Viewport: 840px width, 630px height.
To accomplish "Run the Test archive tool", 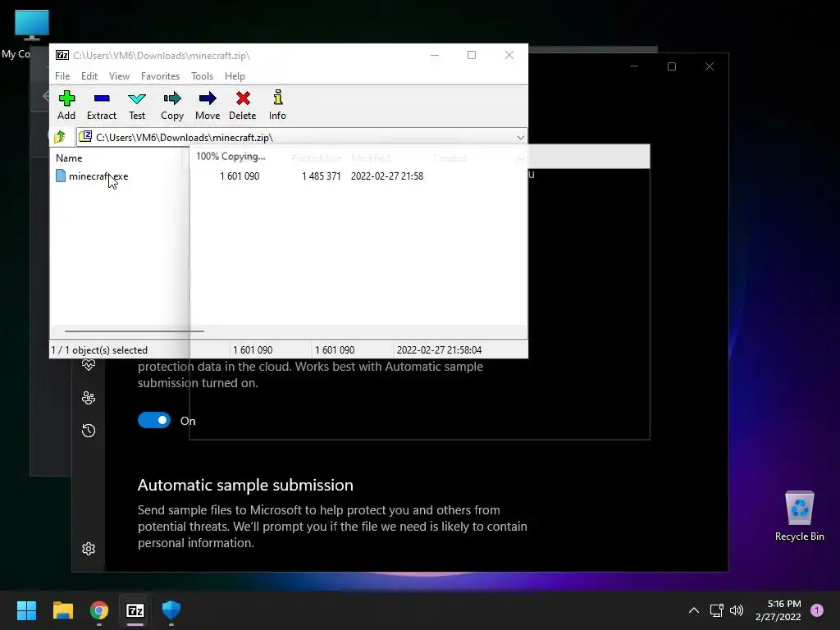I will click(x=137, y=105).
